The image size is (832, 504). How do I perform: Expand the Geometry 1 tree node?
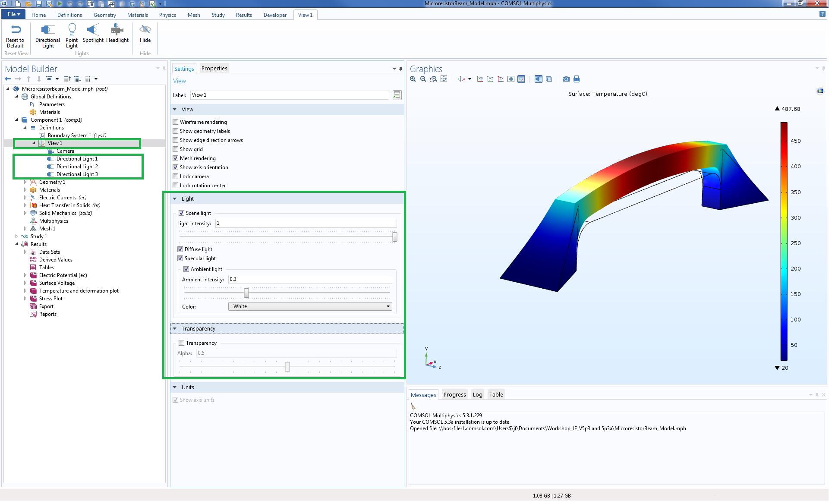click(x=25, y=182)
